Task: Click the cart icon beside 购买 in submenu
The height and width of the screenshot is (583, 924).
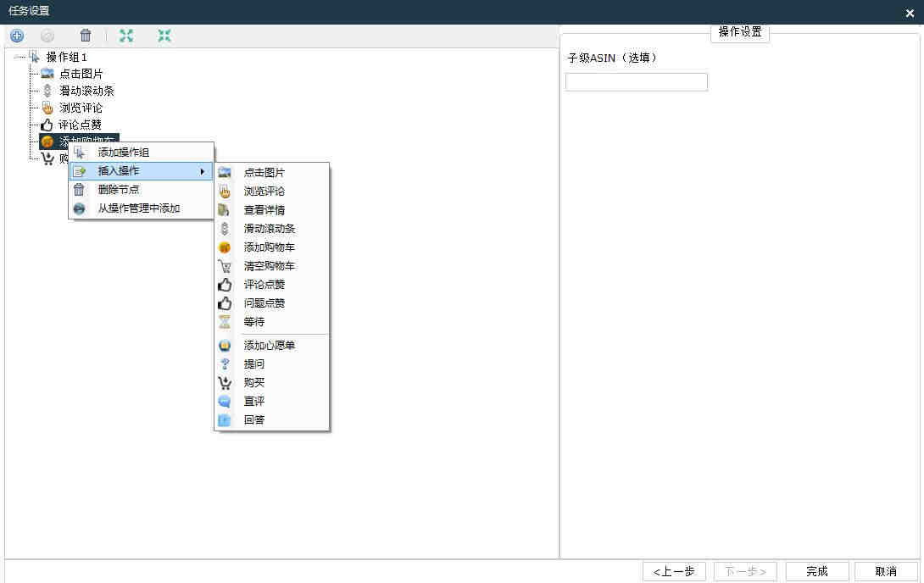Action: 225,383
